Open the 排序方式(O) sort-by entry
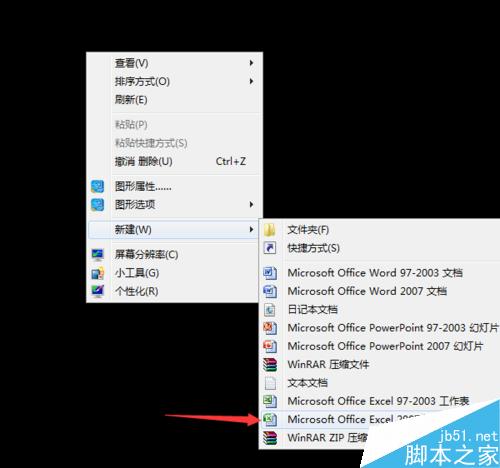Screen dimensions: 500x468 coord(174,81)
